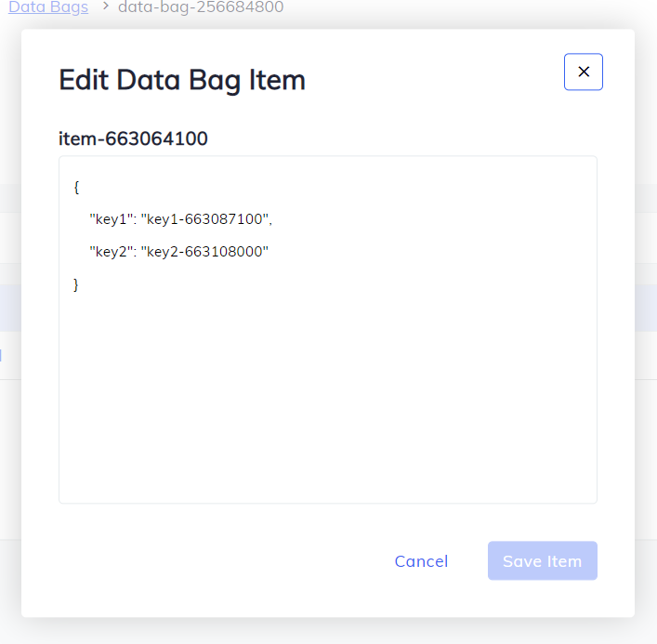Click the data-bag-256684800 breadcrumb
Viewport: 657px width, 644px height.
point(201,7)
